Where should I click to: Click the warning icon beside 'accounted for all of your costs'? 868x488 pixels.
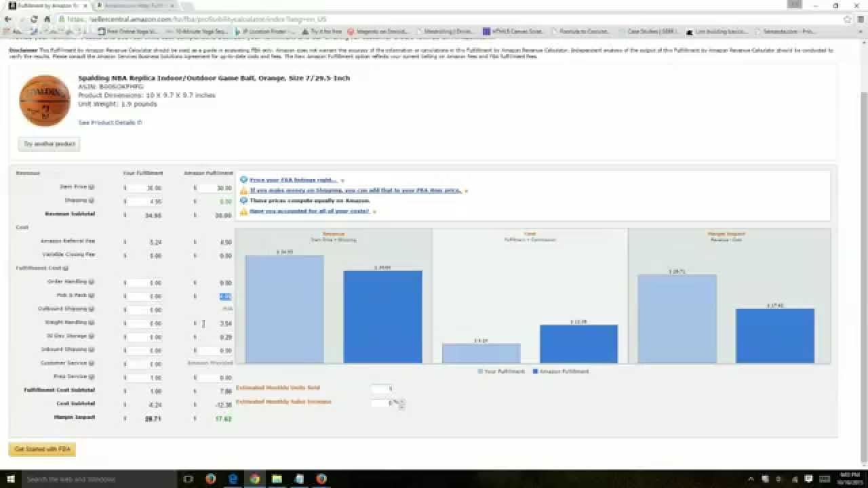[243, 211]
